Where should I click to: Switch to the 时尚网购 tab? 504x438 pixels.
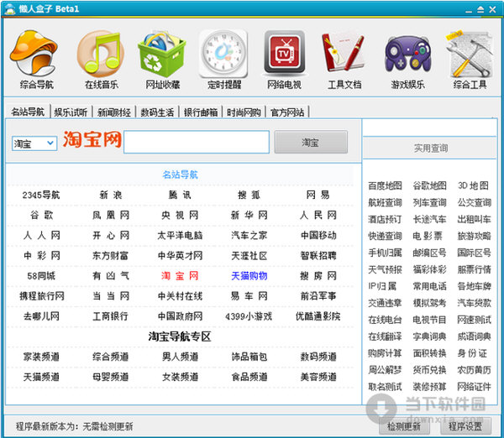point(244,112)
